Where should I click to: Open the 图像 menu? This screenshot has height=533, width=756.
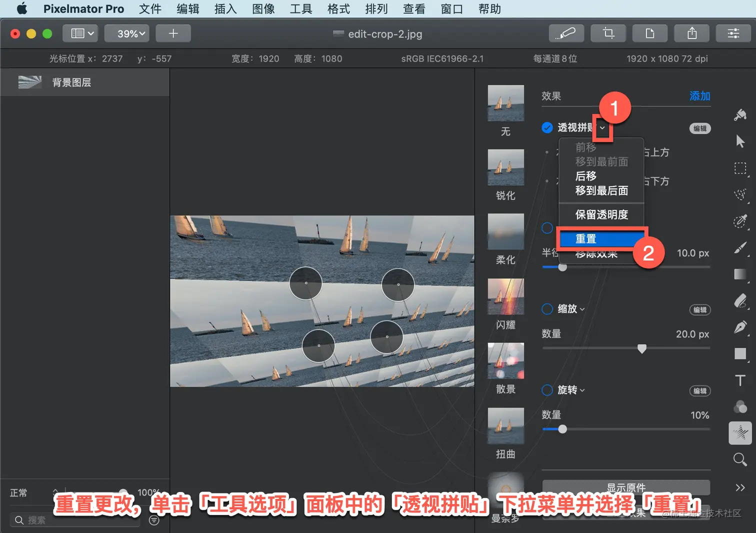[x=263, y=9]
